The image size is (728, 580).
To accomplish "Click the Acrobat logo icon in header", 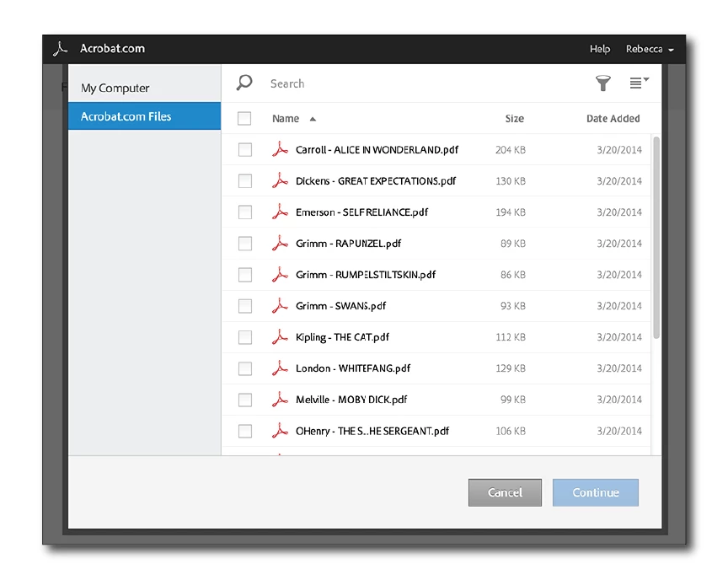I will click(x=61, y=49).
